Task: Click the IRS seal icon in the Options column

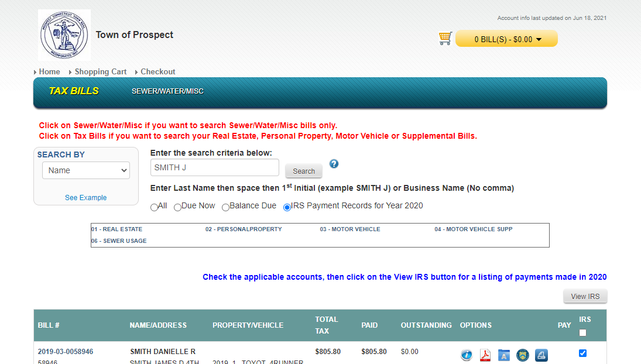Action: pyautogui.click(x=523, y=355)
